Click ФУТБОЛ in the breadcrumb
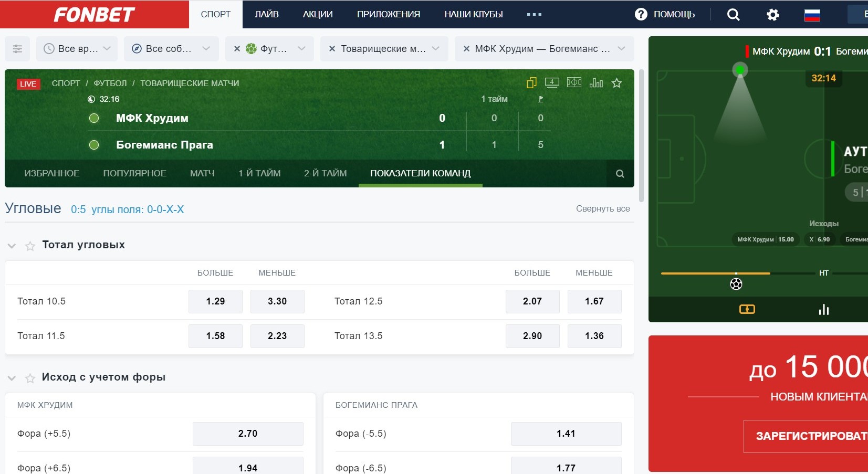The width and height of the screenshot is (868, 474). pos(110,83)
